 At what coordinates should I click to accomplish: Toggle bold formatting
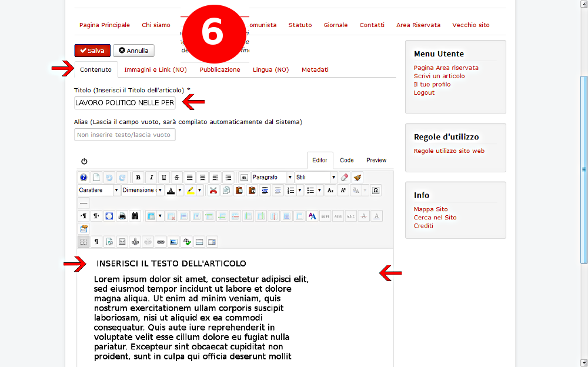138,177
